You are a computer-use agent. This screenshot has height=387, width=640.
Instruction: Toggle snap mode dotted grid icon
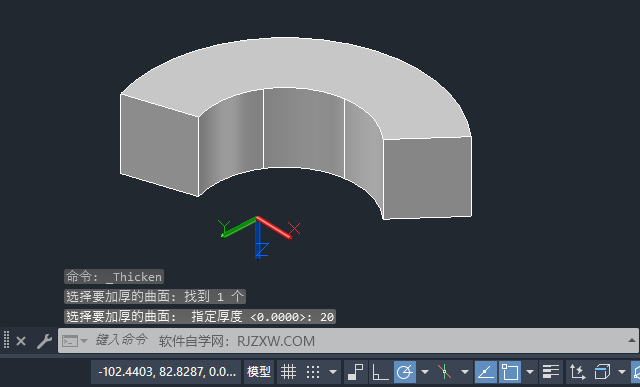click(313, 372)
